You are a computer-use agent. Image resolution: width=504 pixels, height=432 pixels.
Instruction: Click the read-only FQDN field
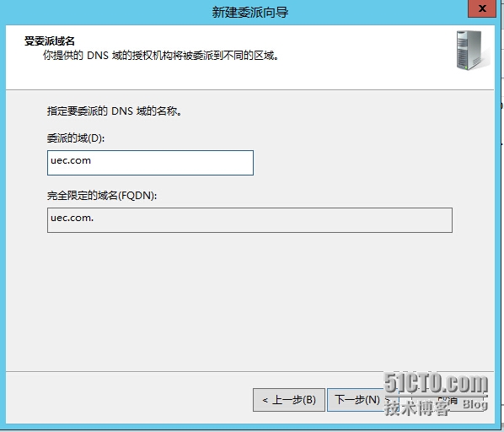tap(249, 220)
